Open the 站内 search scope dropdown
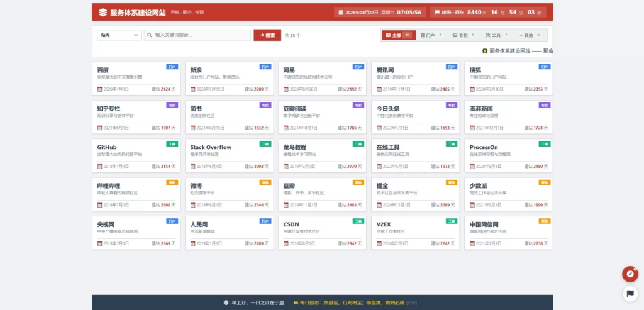 119,35
